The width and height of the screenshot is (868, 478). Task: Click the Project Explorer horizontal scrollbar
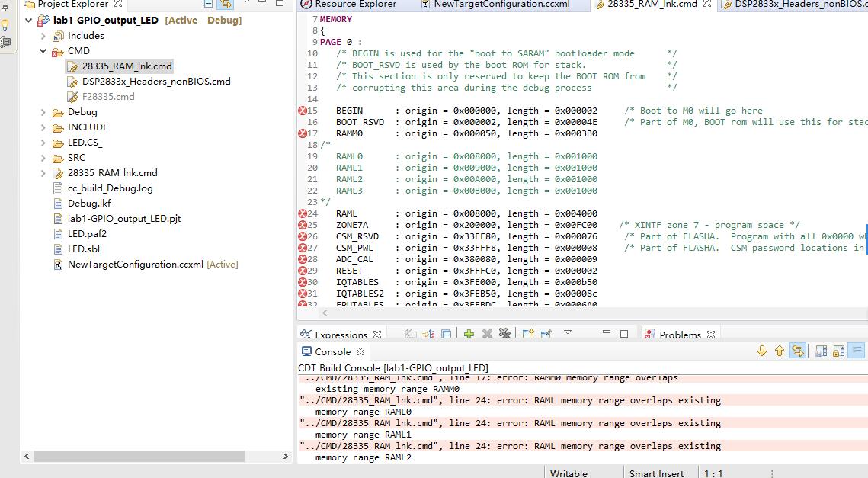[x=139, y=457]
